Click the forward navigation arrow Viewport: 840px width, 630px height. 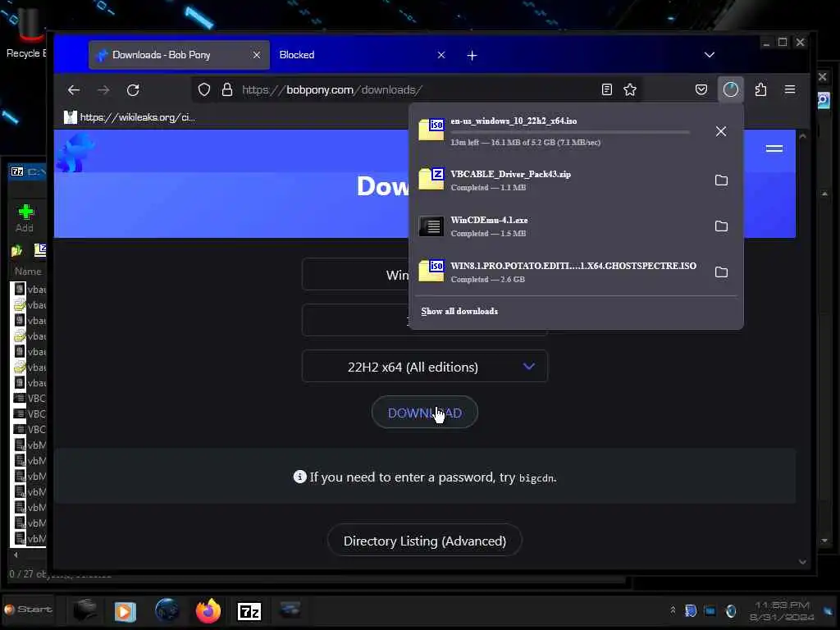click(103, 90)
